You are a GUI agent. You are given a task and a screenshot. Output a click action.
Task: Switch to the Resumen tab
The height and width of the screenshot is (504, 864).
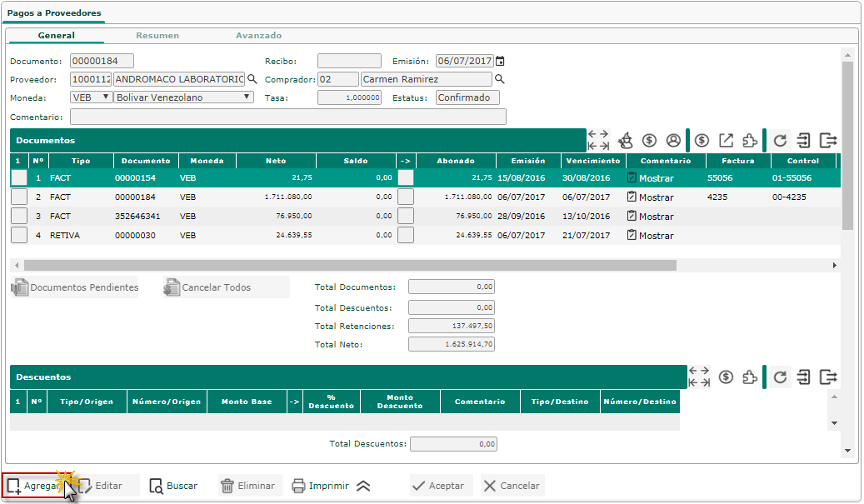click(x=157, y=36)
